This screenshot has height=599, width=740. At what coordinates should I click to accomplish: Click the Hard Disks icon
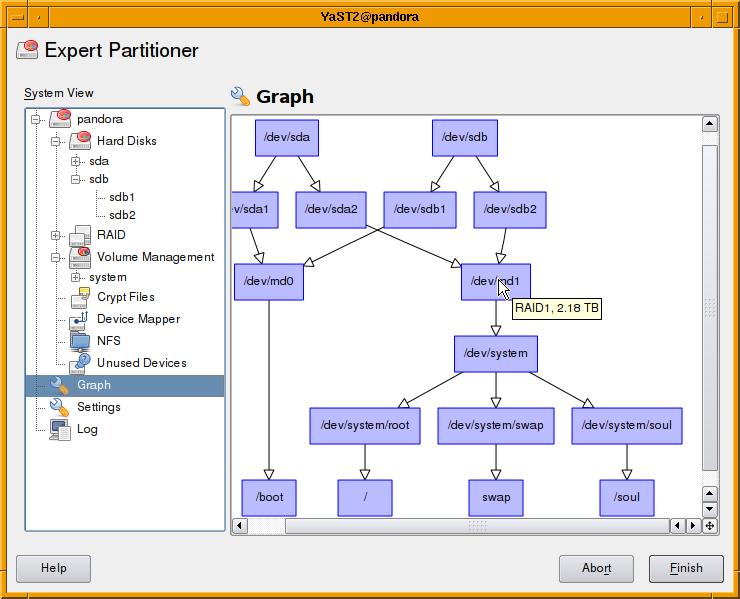point(80,140)
